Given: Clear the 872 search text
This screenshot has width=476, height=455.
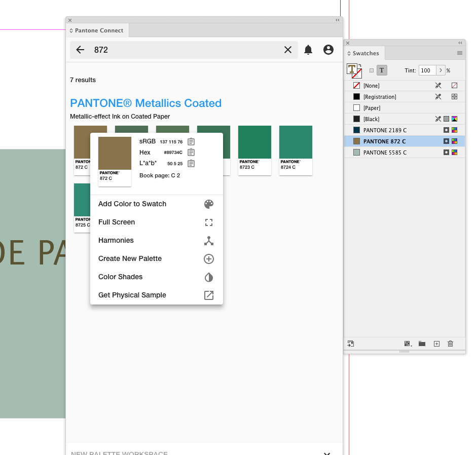Looking at the screenshot, I should coord(288,50).
